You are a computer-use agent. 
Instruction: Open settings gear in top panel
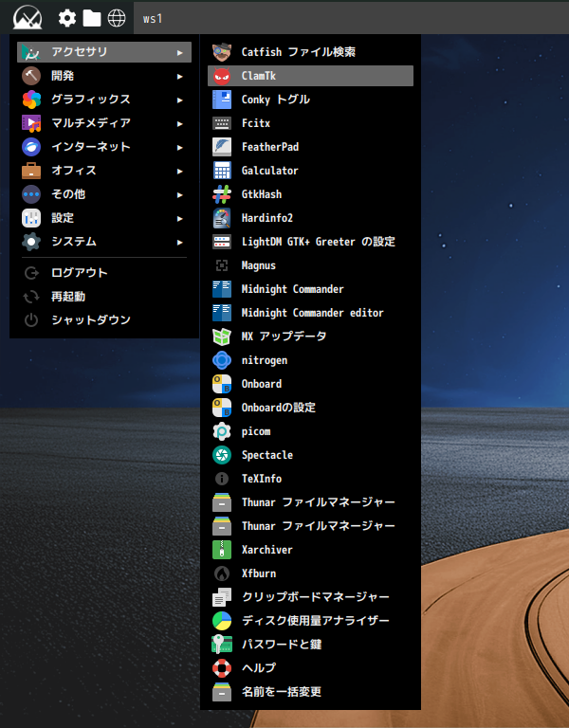[x=67, y=18]
